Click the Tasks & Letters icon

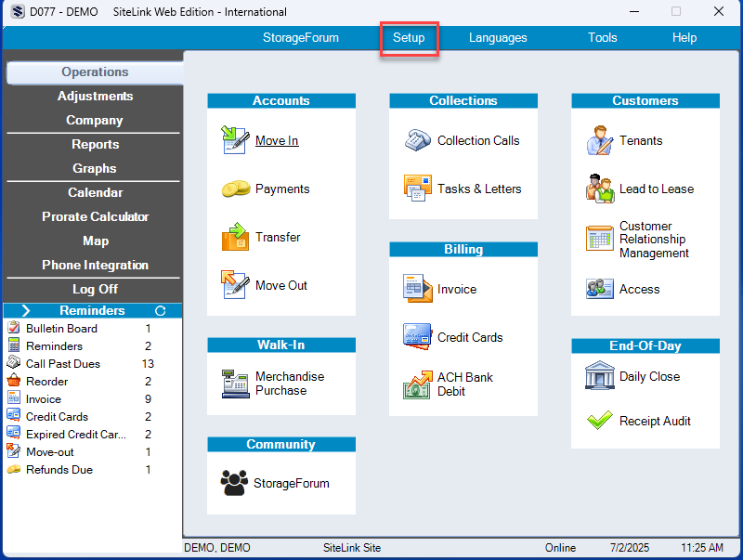coord(417,189)
